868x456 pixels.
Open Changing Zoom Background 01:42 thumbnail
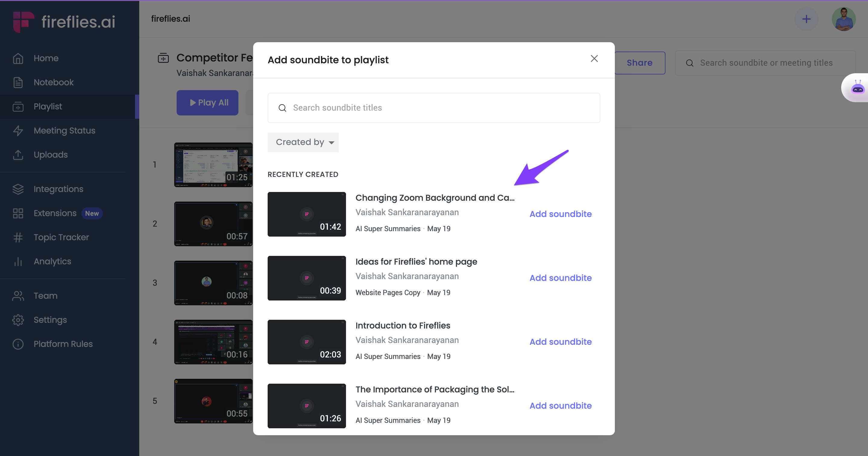(307, 214)
